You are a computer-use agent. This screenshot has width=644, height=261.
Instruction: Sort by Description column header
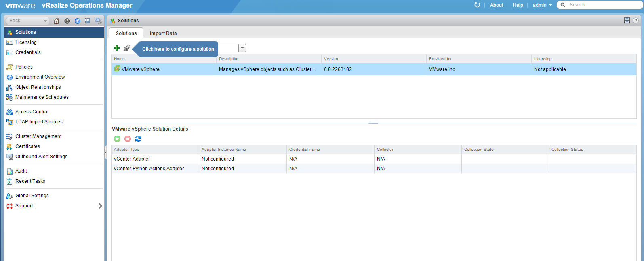(269, 59)
